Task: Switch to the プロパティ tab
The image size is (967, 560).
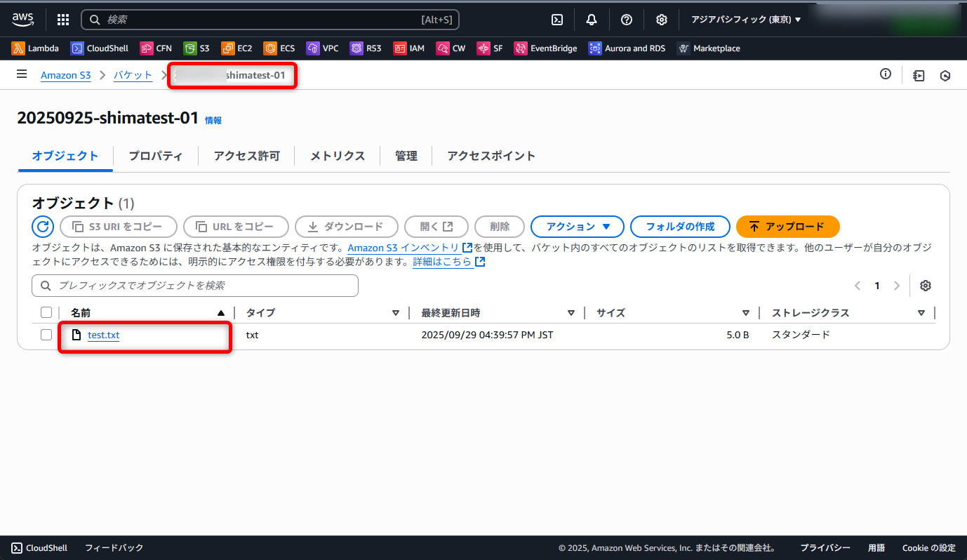Action: 155,156
